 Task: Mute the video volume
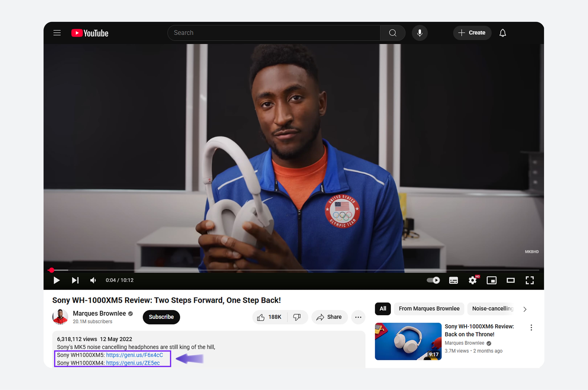point(93,280)
